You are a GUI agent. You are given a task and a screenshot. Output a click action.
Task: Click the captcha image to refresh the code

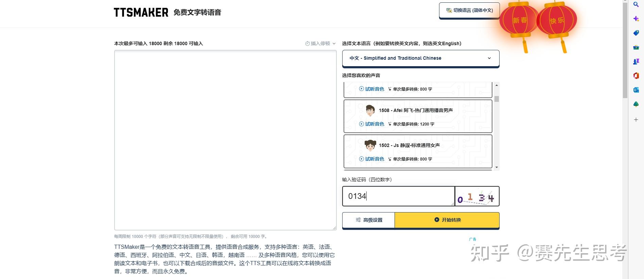[x=477, y=196]
